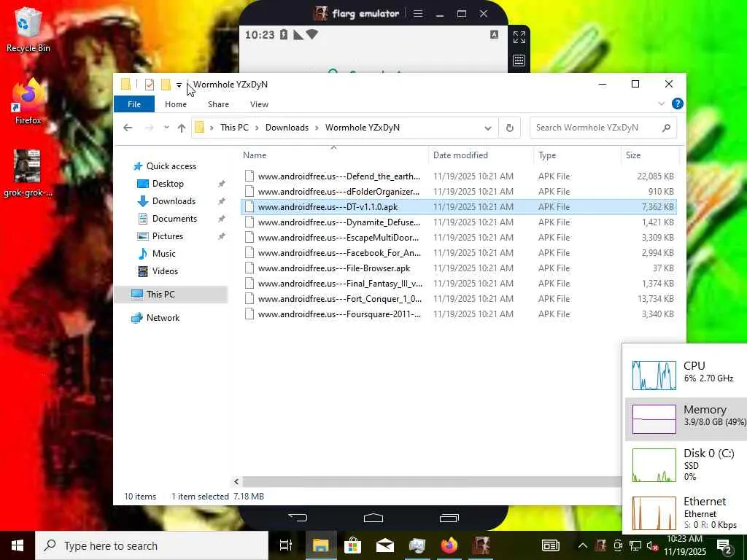Image resolution: width=747 pixels, height=560 pixels.
Task: Sort by the Type column header
Action: click(x=578, y=155)
